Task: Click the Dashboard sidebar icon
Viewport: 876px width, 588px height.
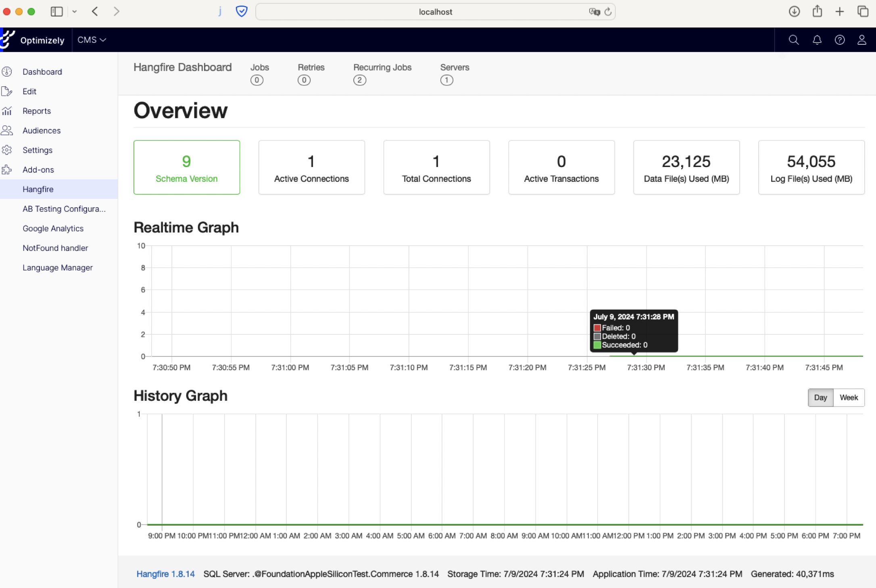Action: click(x=7, y=72)
